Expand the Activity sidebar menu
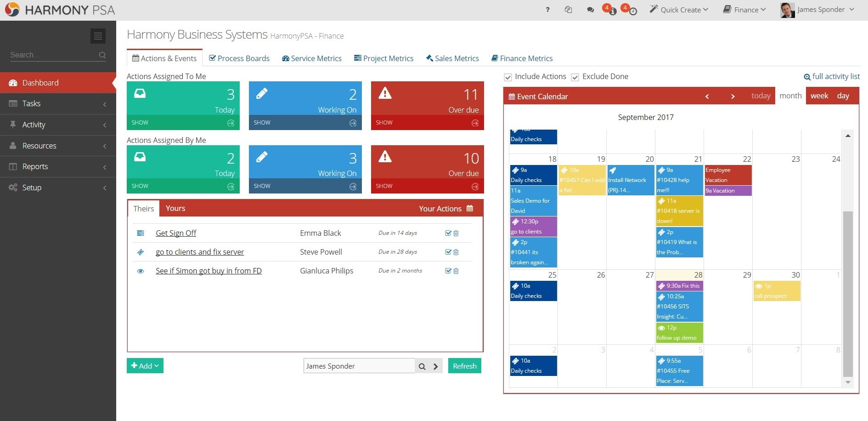 (x=58, y=125)
